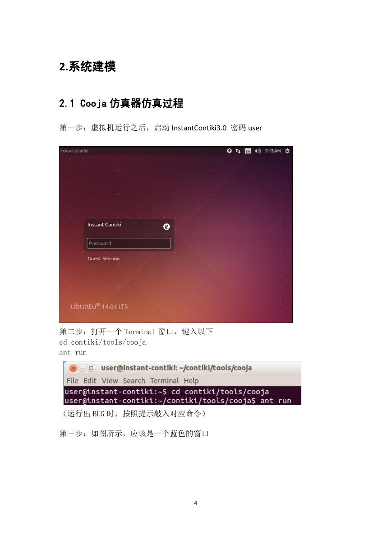
Task: Open the Terminal menu in menu bar
Action: point(164,380)
